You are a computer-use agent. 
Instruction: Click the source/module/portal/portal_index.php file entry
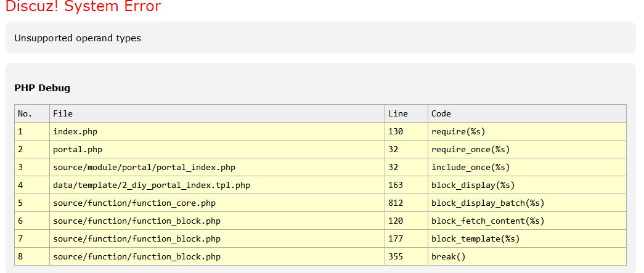(x=144, y=167)
